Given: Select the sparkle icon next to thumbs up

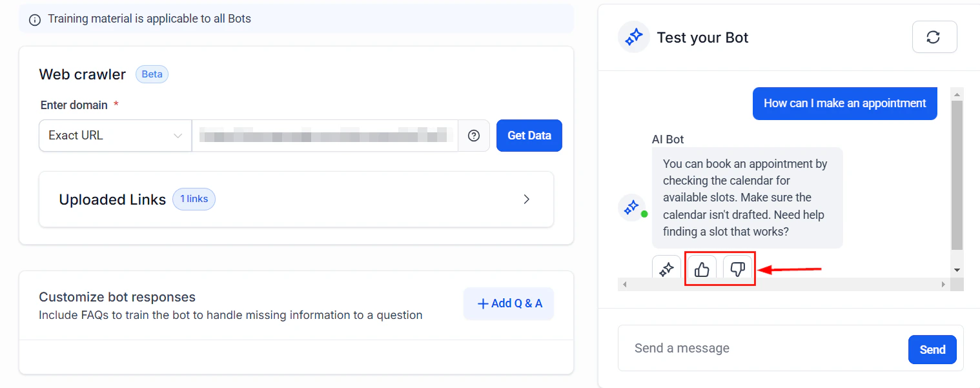Looking at the screenshot, I should pos(666,269).
